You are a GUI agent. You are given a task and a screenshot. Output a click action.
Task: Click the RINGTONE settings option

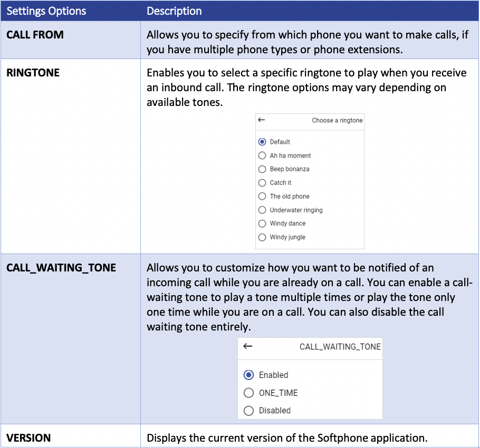click(33, 73)
